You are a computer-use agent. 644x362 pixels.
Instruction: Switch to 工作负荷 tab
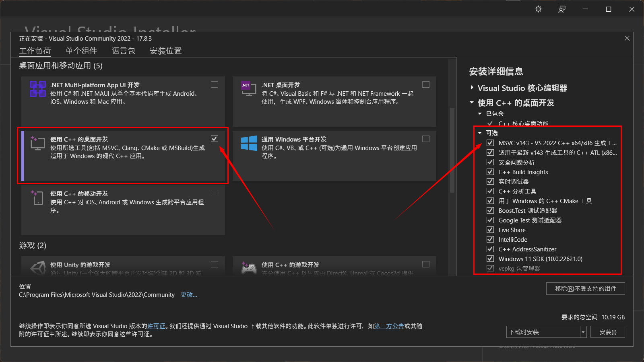35,51
